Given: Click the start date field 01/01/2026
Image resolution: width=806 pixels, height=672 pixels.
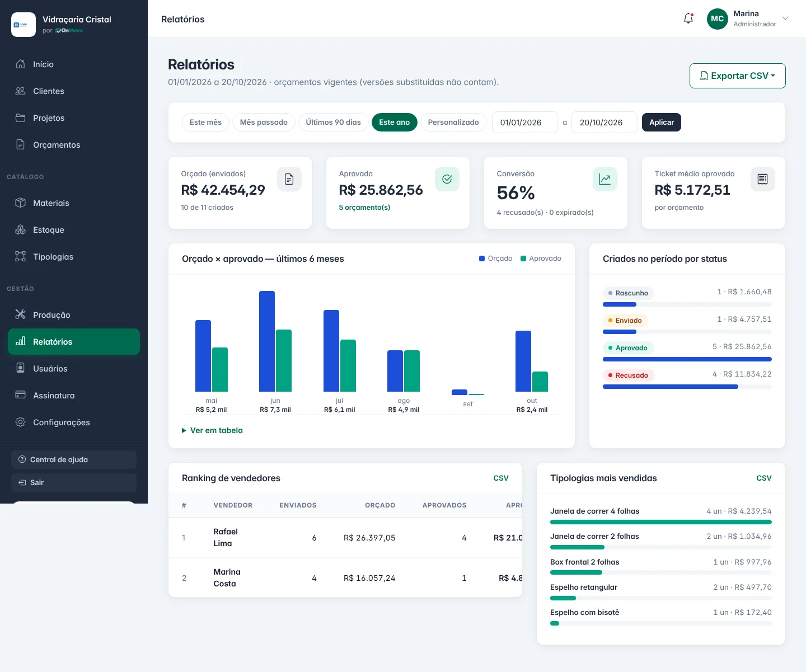Looking at the screenshot, I should click(x=525, y=122).
